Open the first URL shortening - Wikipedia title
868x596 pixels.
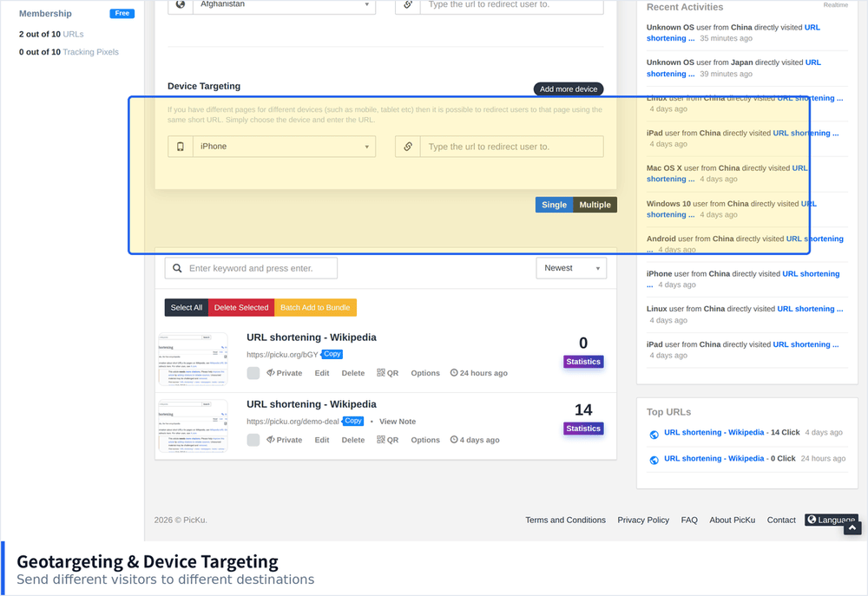(x=312, y=337)
